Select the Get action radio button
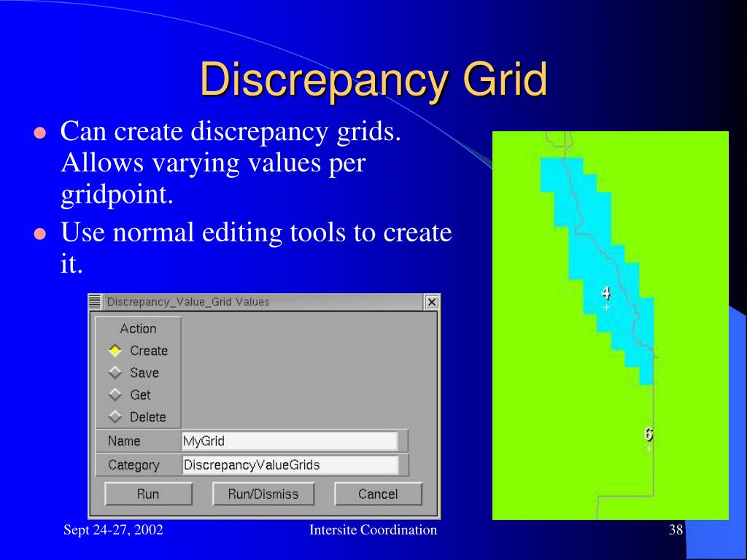The width and height of the screenshot is (747, 560). click(x=115, y=394)
